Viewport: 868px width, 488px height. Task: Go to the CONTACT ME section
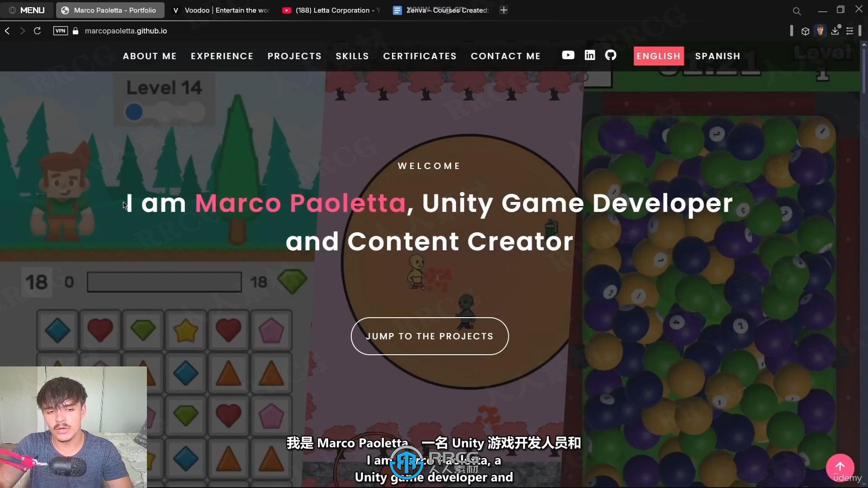[506, 56]
